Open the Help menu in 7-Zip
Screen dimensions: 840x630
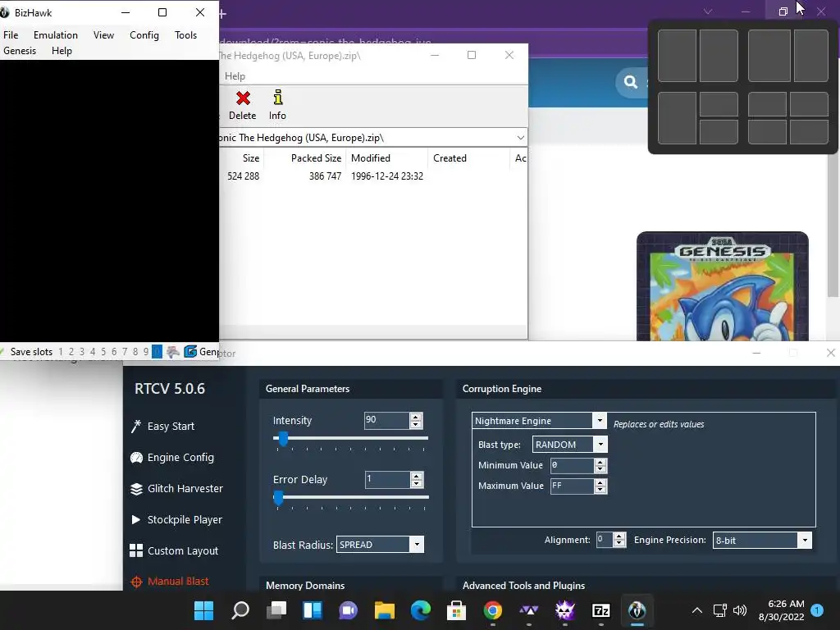tap(235, 76)
